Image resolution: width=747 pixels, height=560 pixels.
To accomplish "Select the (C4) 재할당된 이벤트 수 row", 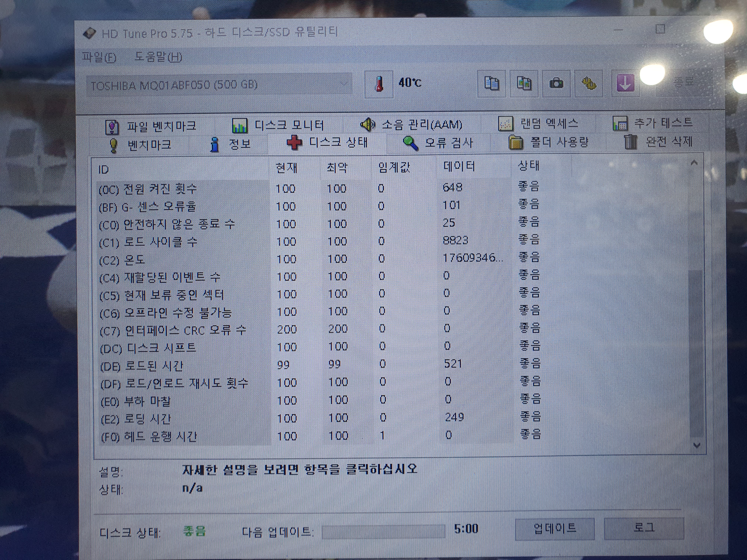I will 319,276.
